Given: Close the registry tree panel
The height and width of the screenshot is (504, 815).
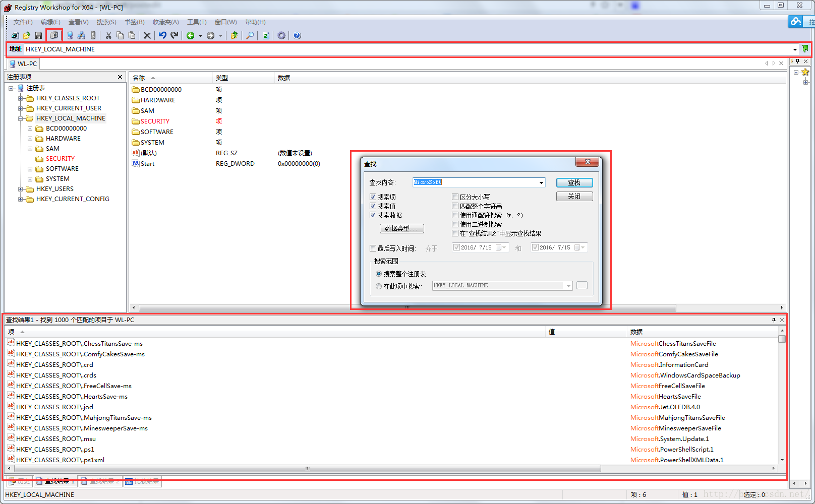Looking at the screenshot, I should click(x=120, y=77).
